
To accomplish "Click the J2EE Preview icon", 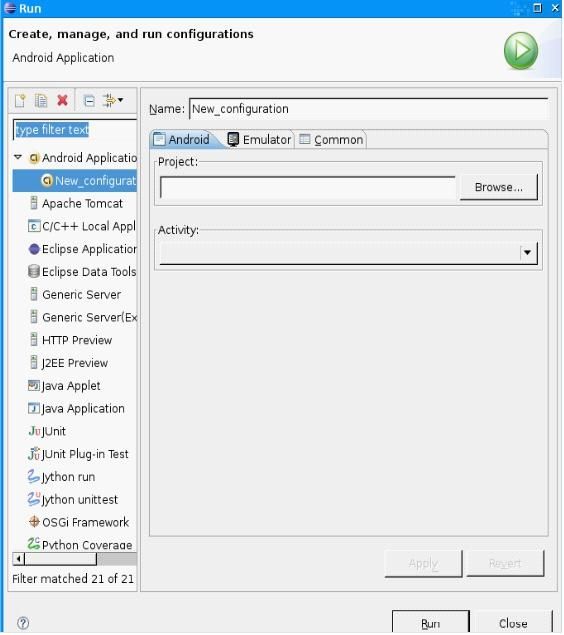I will tap(34, 362).
